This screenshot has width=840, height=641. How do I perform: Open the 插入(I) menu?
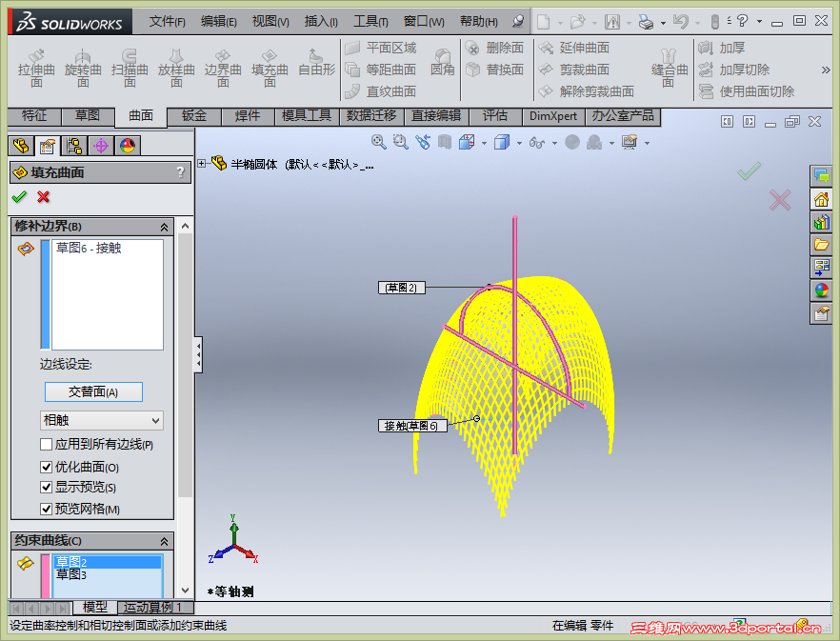click(x=321, y=22)
